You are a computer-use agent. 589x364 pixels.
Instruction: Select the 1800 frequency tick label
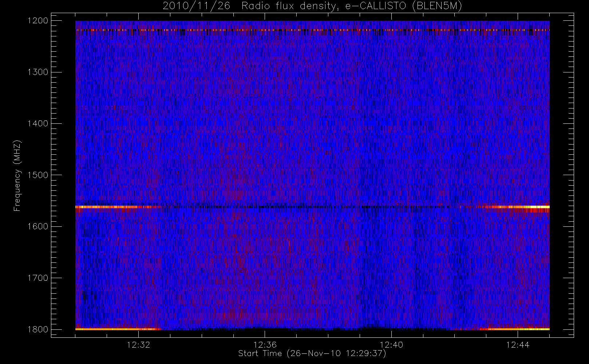[x=38, y=329]
